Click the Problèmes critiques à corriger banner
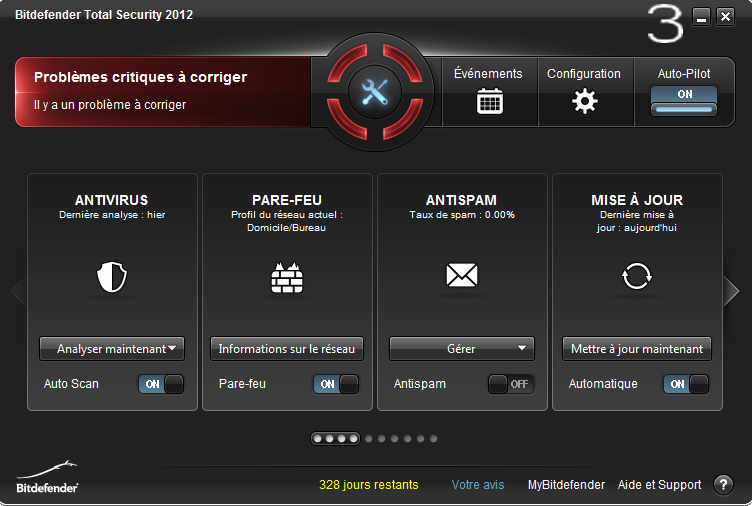The width and height of the screenshot is (752, 506). (163, 92)
